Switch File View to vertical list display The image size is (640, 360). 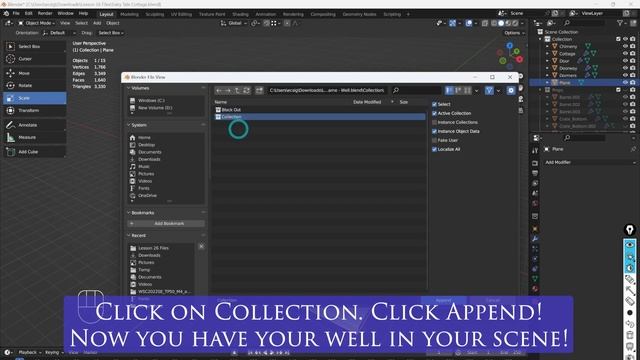click(x=449, y=90)
